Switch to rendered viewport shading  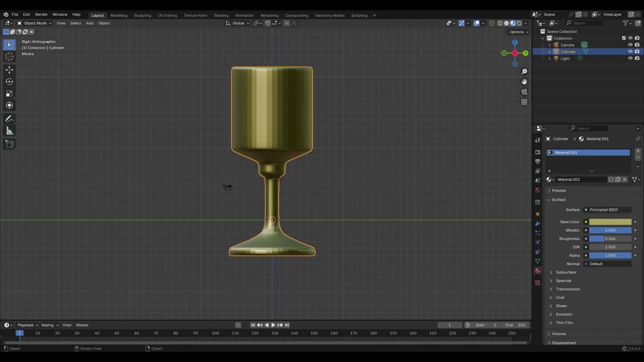(x=519, y=23)
